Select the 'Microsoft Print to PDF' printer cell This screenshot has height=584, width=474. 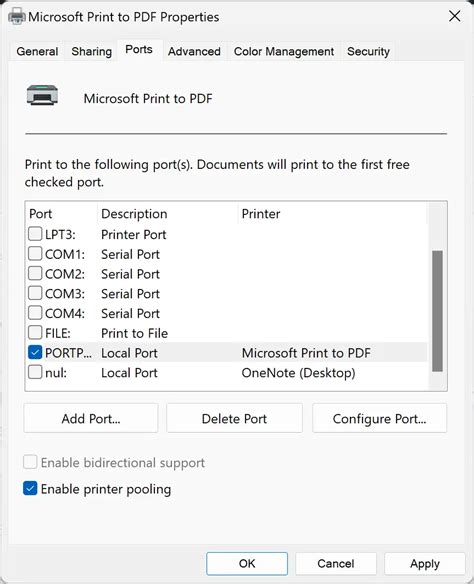(x=306, y=353)
